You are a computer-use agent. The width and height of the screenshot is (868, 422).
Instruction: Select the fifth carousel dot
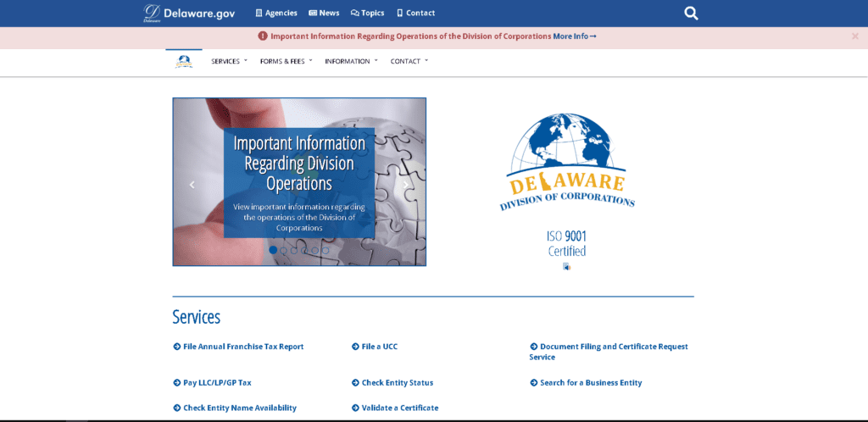(x=315, y=250)
